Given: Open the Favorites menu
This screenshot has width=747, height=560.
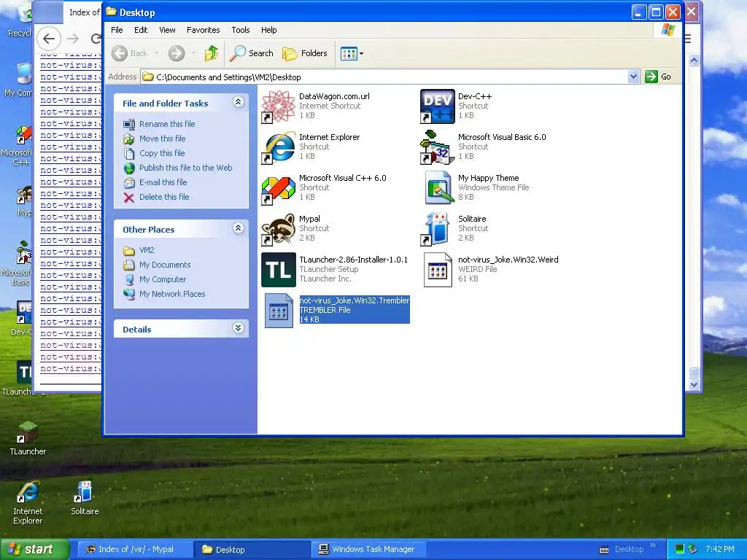Looking at the screenshot, I should pyautogui.click(x=203, y=30).
